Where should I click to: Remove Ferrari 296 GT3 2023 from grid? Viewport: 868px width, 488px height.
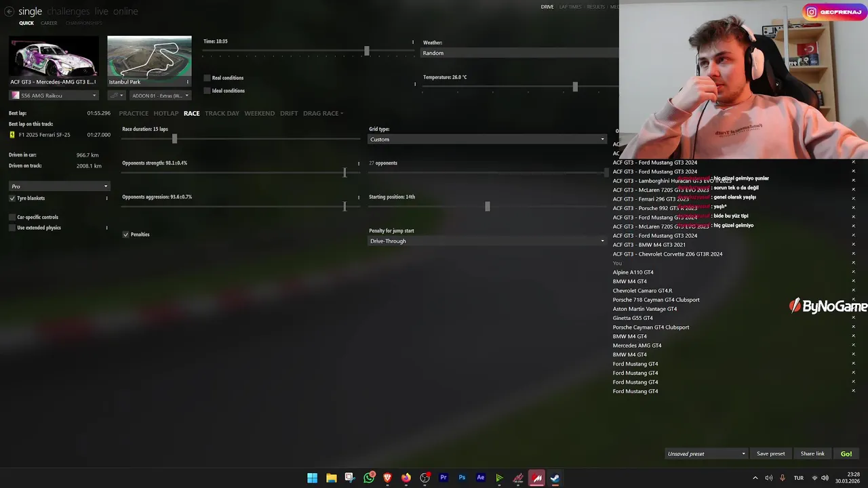854,199
